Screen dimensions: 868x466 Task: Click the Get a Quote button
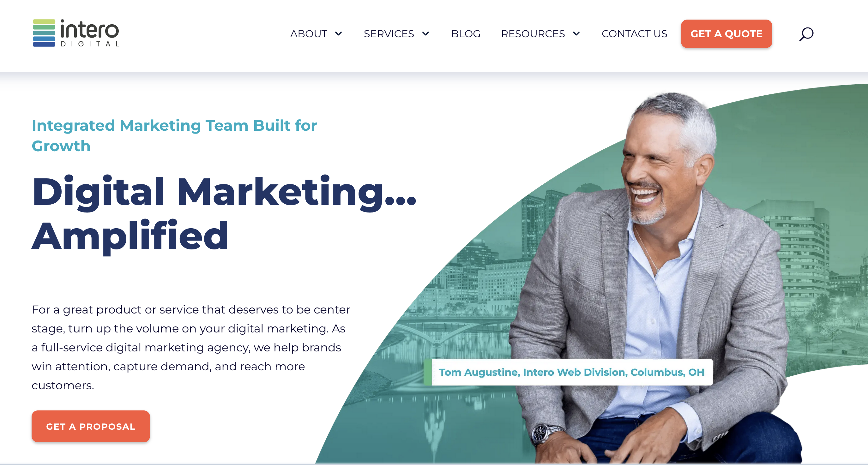[x=726, y=34]
